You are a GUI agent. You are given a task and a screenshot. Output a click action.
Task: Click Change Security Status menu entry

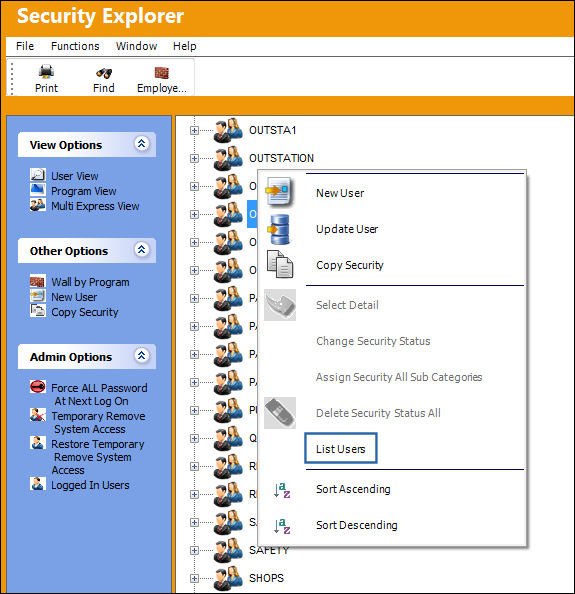click(x=373, y=341)
